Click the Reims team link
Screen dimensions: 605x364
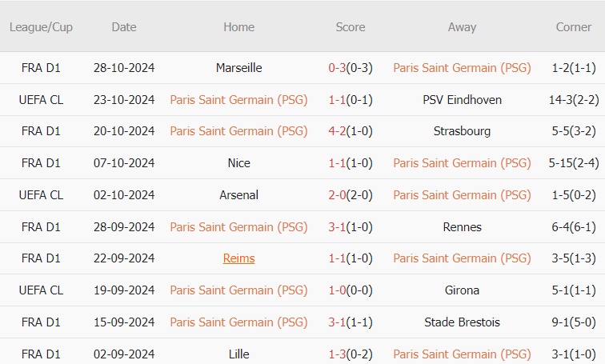pyautogui.click(x=238, y=258)
